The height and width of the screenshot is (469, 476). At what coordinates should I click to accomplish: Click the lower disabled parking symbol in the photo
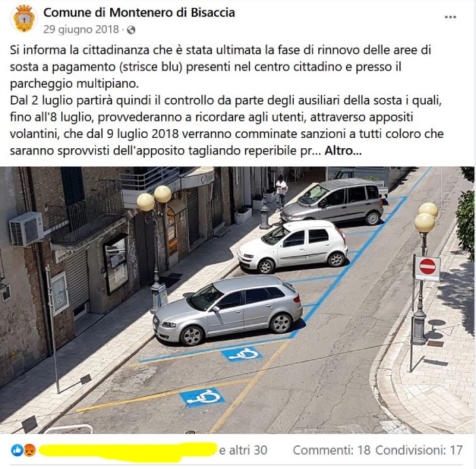202,397
